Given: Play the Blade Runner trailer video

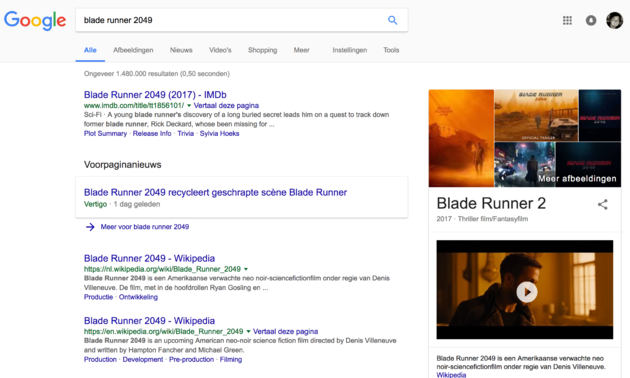Looking at the screenshot, I should click(526, 292).
